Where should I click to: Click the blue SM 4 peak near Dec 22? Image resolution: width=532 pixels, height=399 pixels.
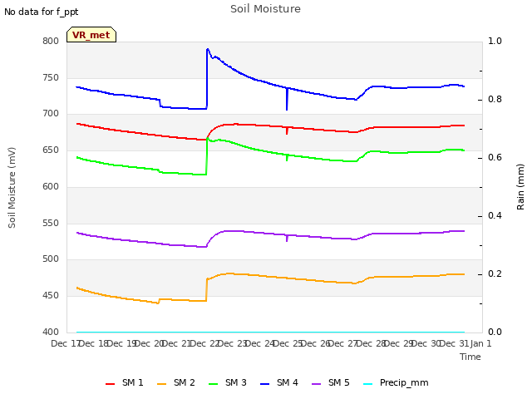click(x=208, y=50)
